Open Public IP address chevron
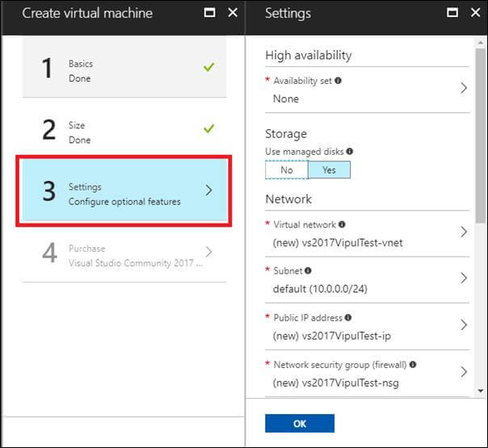The width and height of the screenshot is (488, 448). point(464,324)
